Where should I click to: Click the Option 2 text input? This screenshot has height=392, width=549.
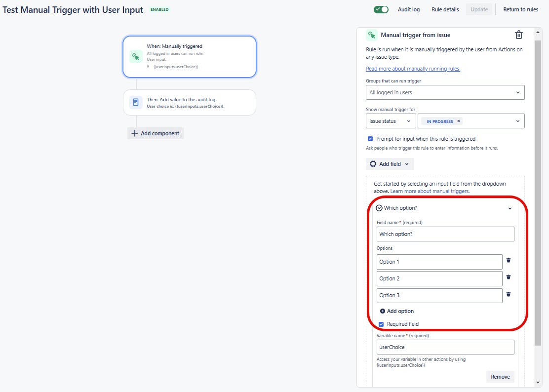(x=439, y=278)
